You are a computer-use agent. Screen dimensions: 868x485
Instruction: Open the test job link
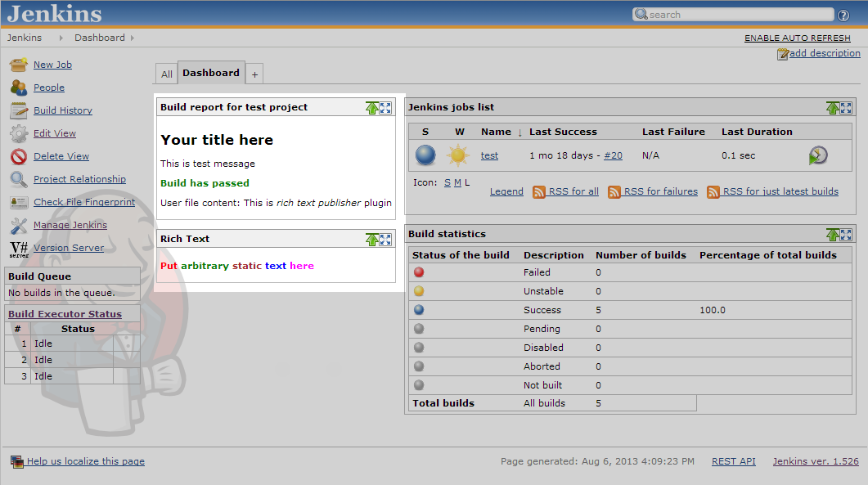tap(489, 155)
